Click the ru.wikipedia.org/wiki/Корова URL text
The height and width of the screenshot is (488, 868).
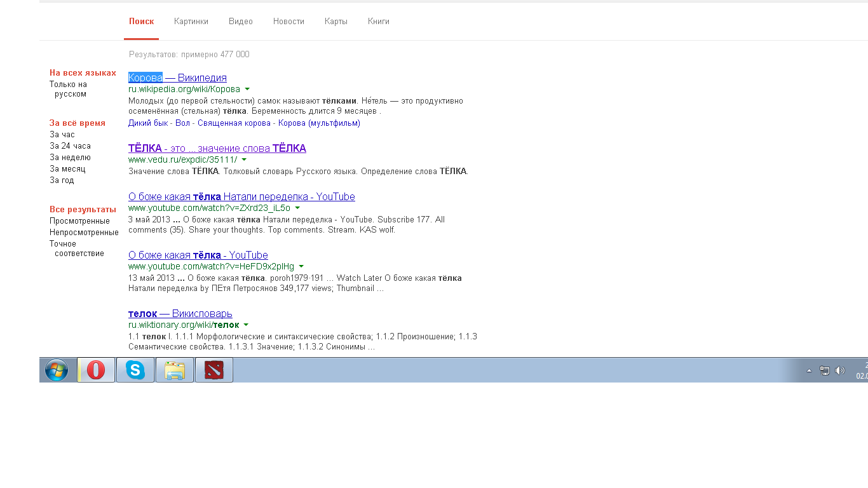184,90
